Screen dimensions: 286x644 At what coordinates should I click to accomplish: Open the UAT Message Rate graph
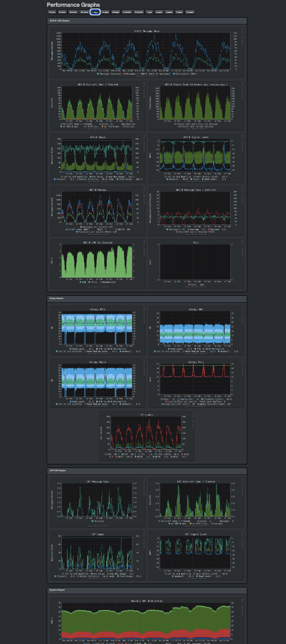[x=98, y=502]
